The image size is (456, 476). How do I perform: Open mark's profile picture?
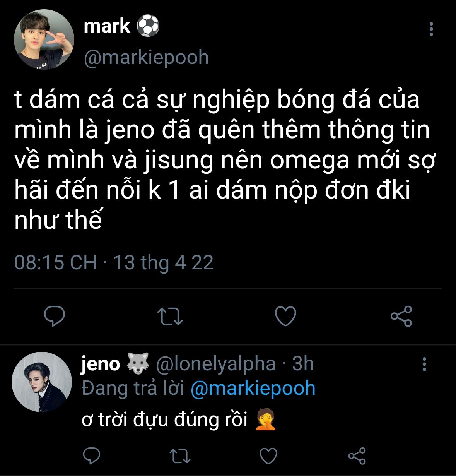tap(44, 40)
